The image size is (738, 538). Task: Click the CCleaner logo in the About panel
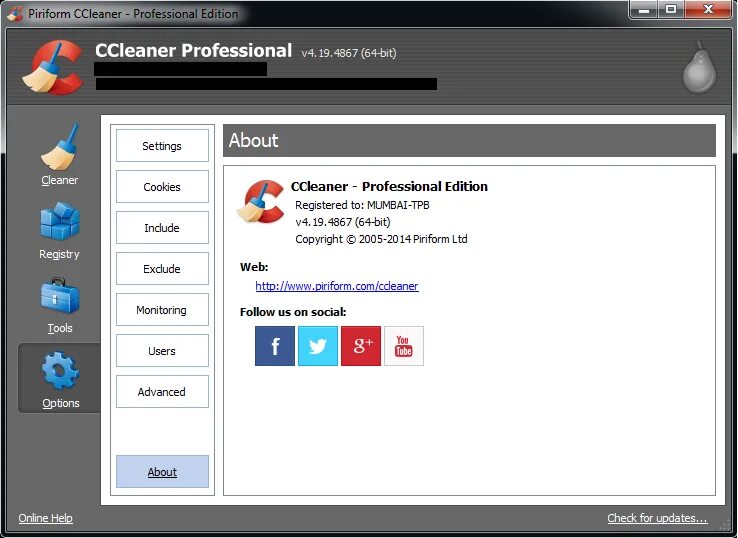click(261, 201)
